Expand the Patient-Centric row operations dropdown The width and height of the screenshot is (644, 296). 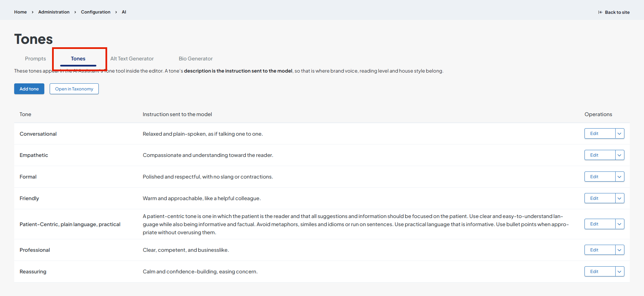(619, 224)
